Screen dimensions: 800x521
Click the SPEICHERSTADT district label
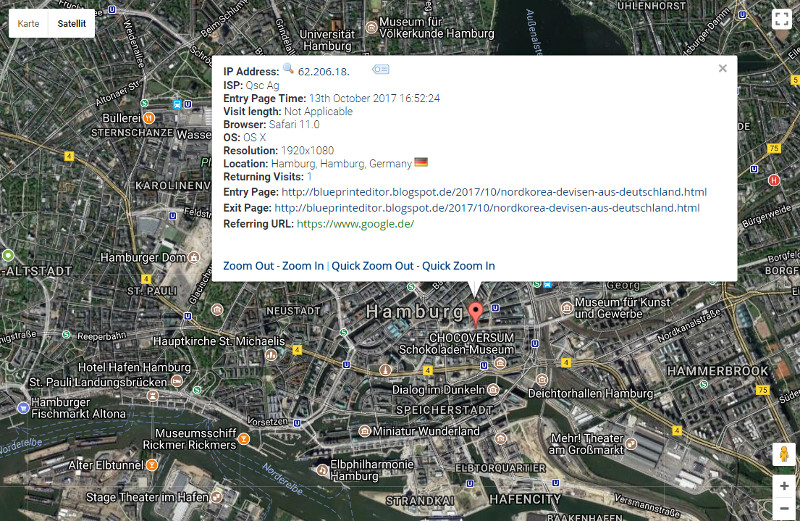[444, 410]
